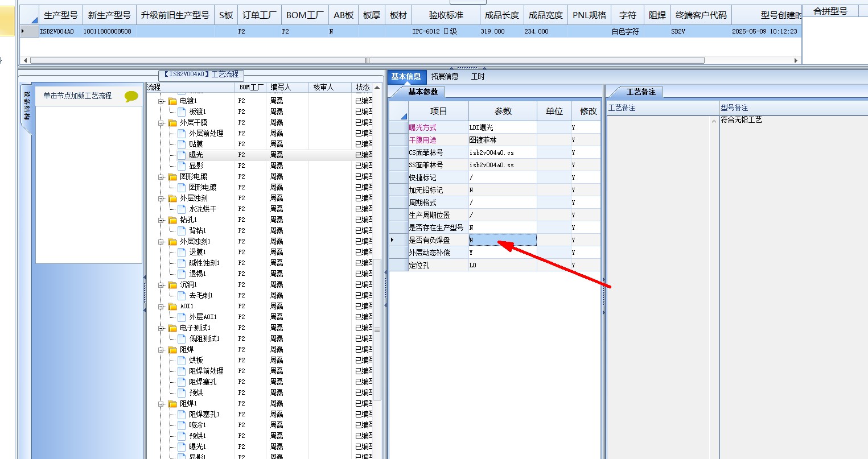Image resolution: width=868 pixels, height=459 pixels.
Task: Click the process tree vertical scrollbar thumb
Action: coord(377,329)
